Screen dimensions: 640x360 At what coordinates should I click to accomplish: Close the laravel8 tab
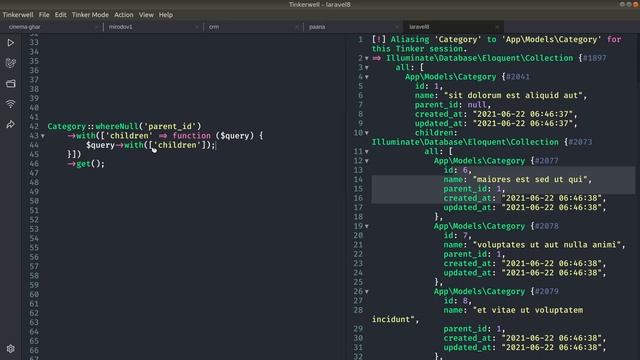[x=497, y=27]
